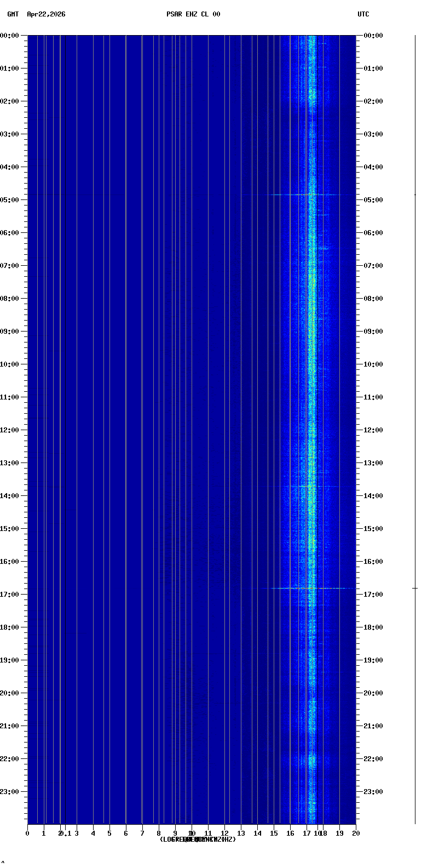This screenshot has width=439, height=868.
Task: Click the Apr22,2026 date text
Action: tap(46, 14)
